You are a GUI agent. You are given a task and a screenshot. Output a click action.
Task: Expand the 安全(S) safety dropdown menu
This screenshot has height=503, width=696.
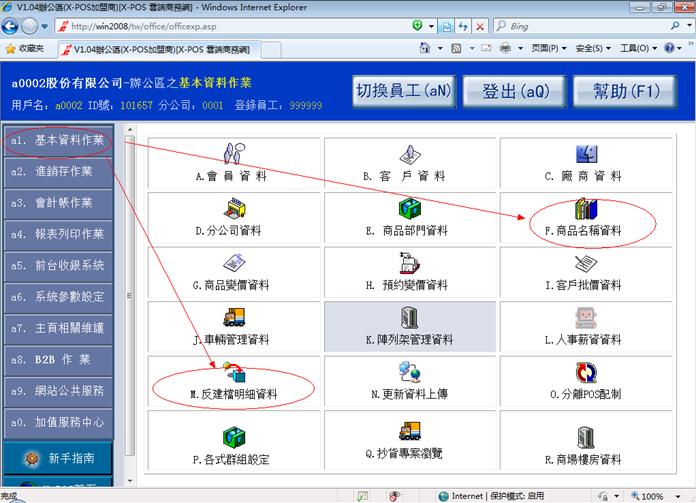(x=594, y=48)
